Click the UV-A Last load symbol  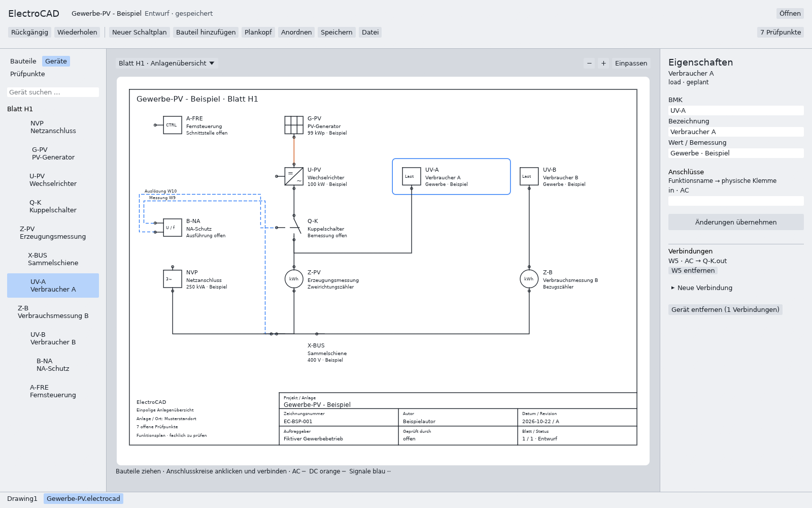(x=412, y=176)
